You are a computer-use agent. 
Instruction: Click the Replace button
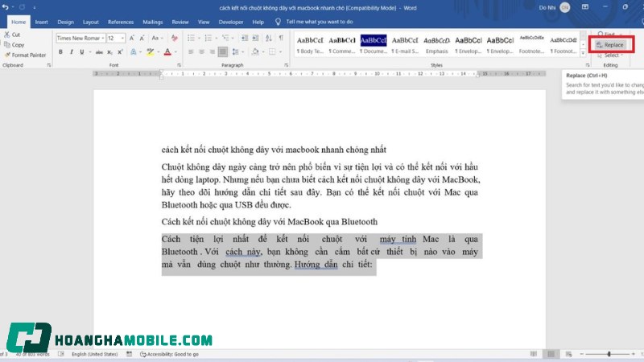pyautogui.click(x=610, y=45)
